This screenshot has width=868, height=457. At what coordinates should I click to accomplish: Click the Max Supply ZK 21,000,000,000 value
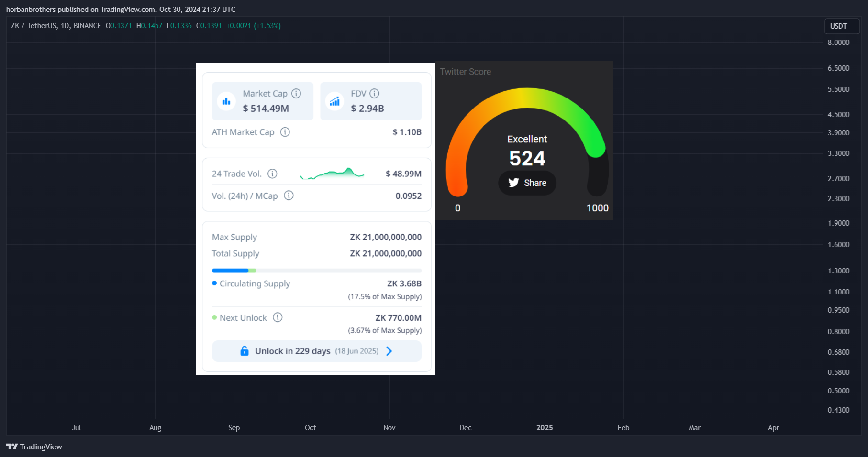(386, 237)
